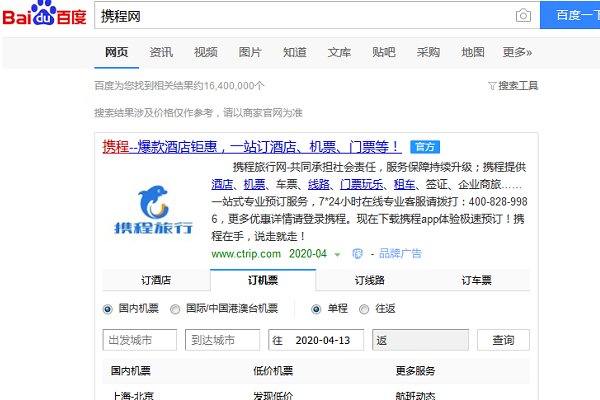Click the 机票 link in description
The image size is (600, 400).
coord(254,184)
